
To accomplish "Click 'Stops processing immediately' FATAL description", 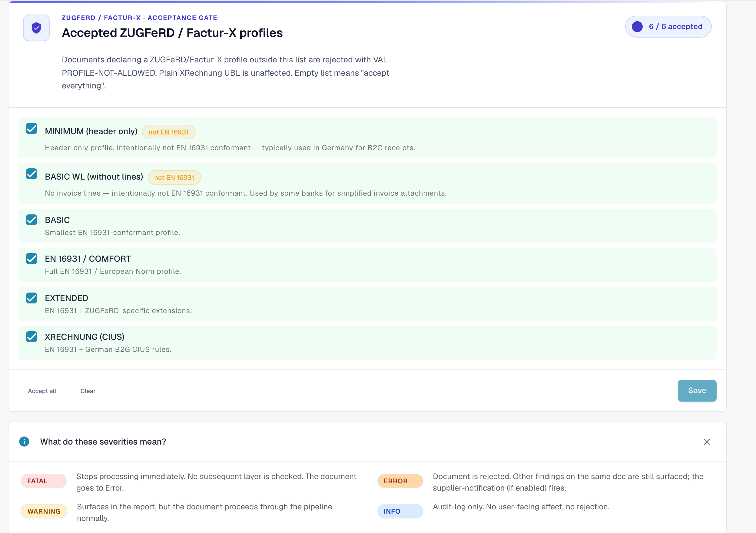I will coord(216,482).
